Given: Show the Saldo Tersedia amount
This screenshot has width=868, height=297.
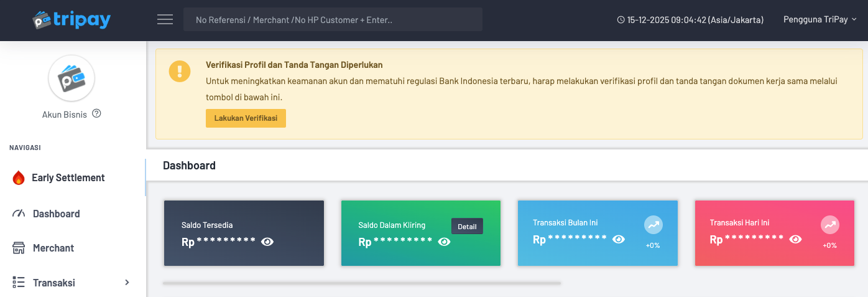Looking at the screenshot, I should click(x=267, y=242).
